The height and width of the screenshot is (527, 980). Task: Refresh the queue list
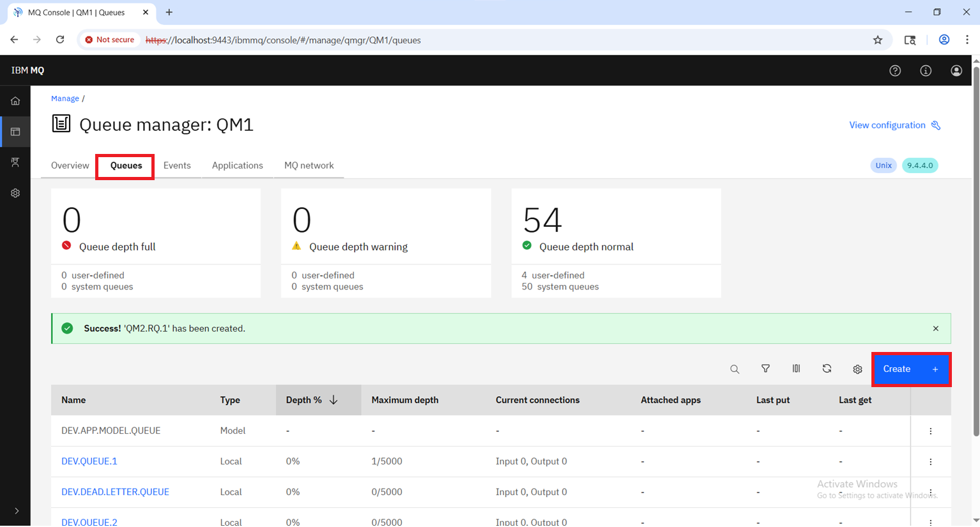click(x=827, y=369)
